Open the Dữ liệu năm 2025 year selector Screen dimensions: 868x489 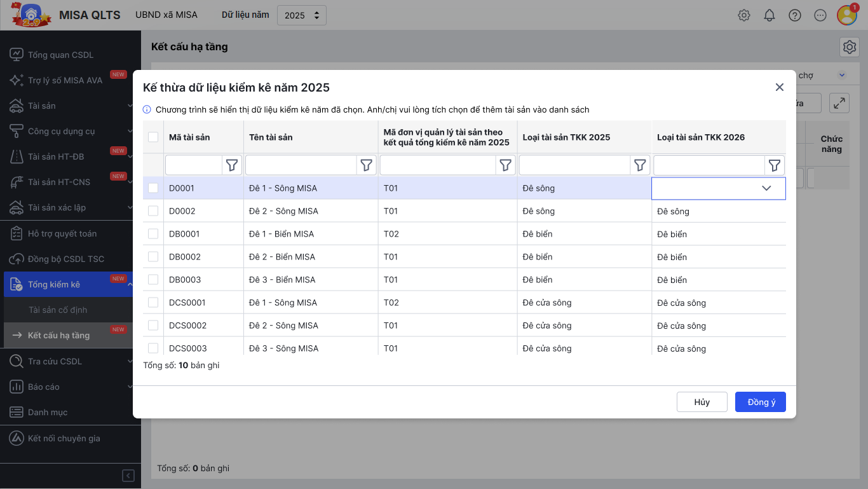pos(302,15)
